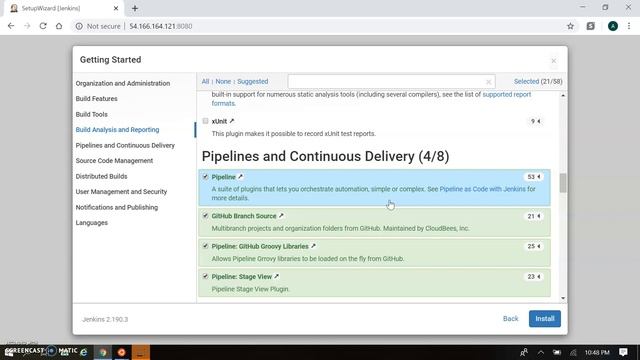Close the SetupWizard [Jenkins] tab
The image size is (640, 360).
[116, 8]
